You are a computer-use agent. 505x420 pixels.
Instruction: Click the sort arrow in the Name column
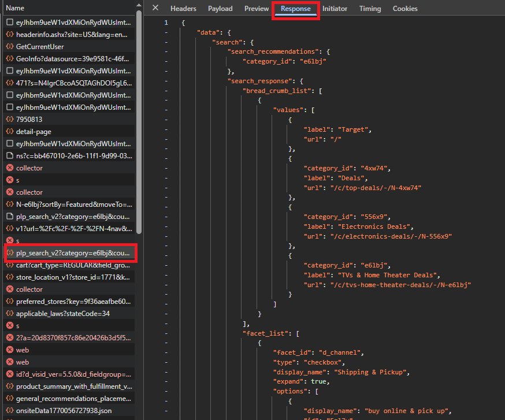(x=139, y=5)
